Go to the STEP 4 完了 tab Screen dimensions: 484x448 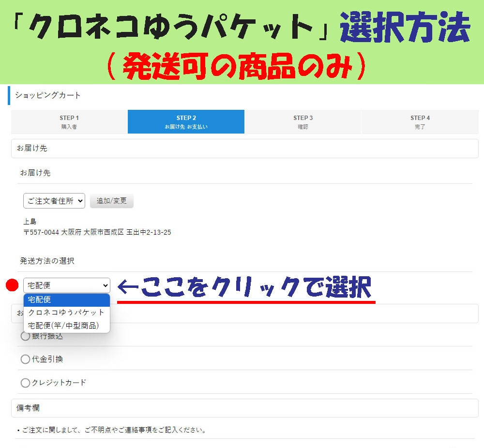coord(420,122)
